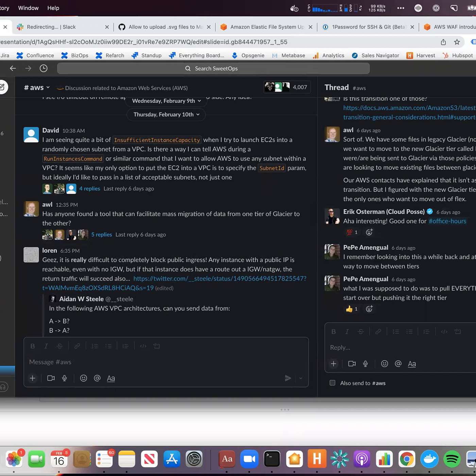476x476 pixels.
Task: Click the #office-hours channel link
Action: click(x=447, y=221)
